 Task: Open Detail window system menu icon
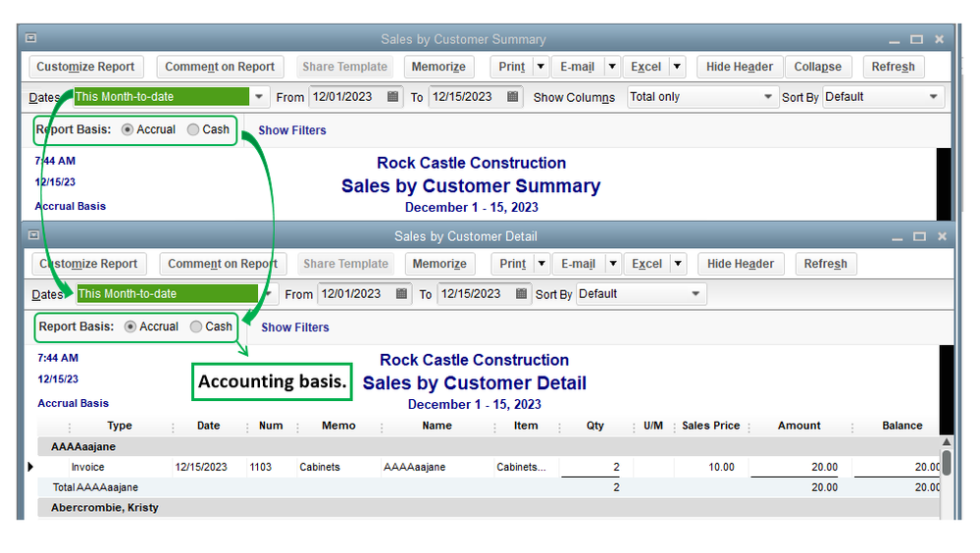tap(33, 235)
